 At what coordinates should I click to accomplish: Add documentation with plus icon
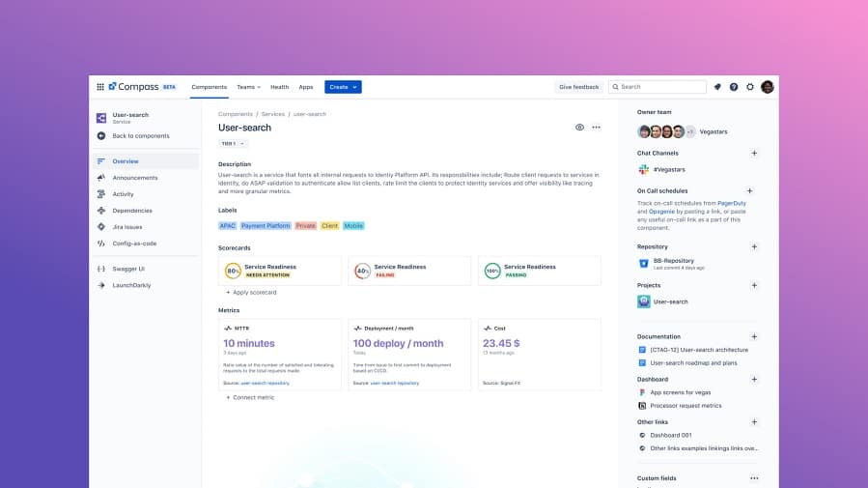pyautogui.click(x=754, y=336)
